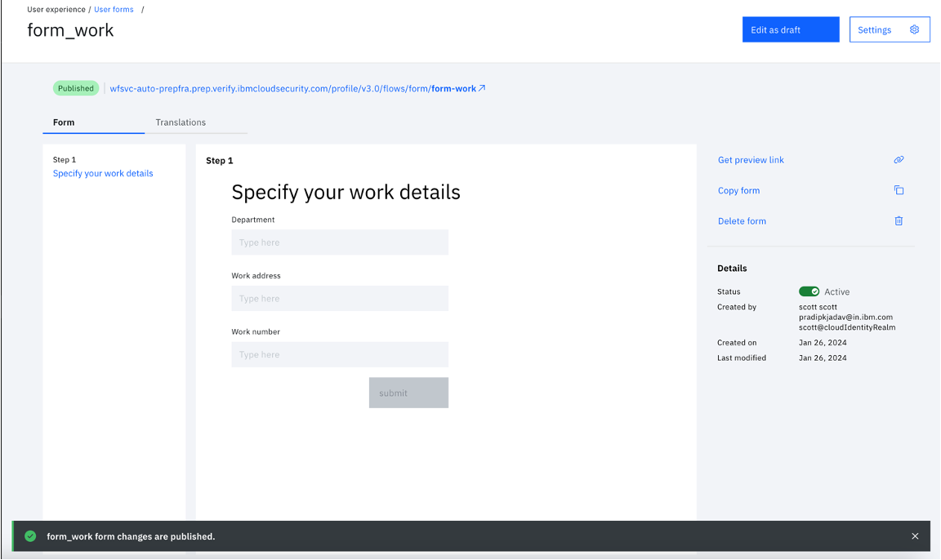Dismiss the published notification with X
The height and width of the screenshot is (560, 941).
point(915,536)
